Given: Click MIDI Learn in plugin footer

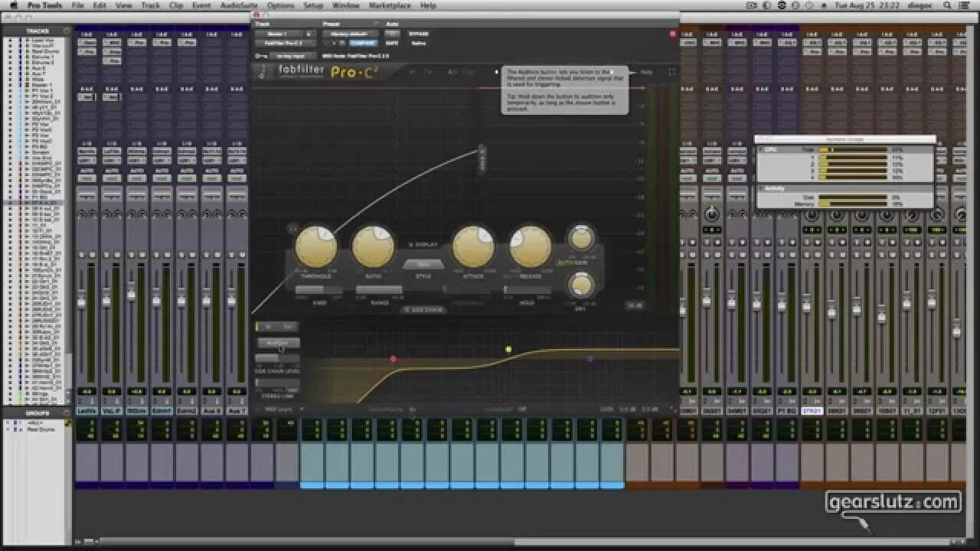Looking at the screenshot, I should click(x=278, y=409).
